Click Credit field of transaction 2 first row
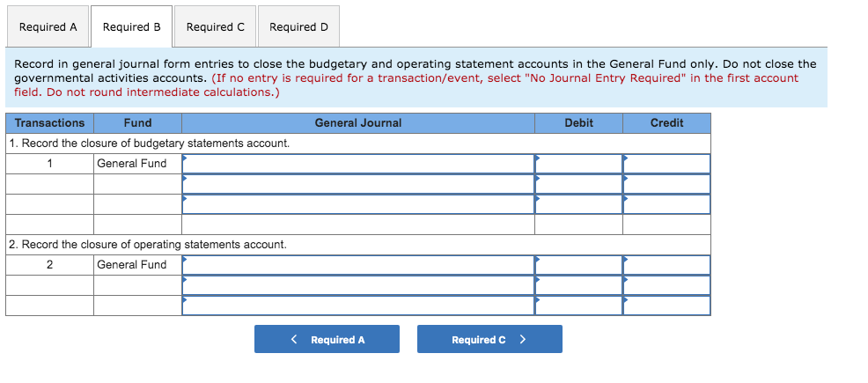This screenshot has height=383, width=868. click(666, 265)
